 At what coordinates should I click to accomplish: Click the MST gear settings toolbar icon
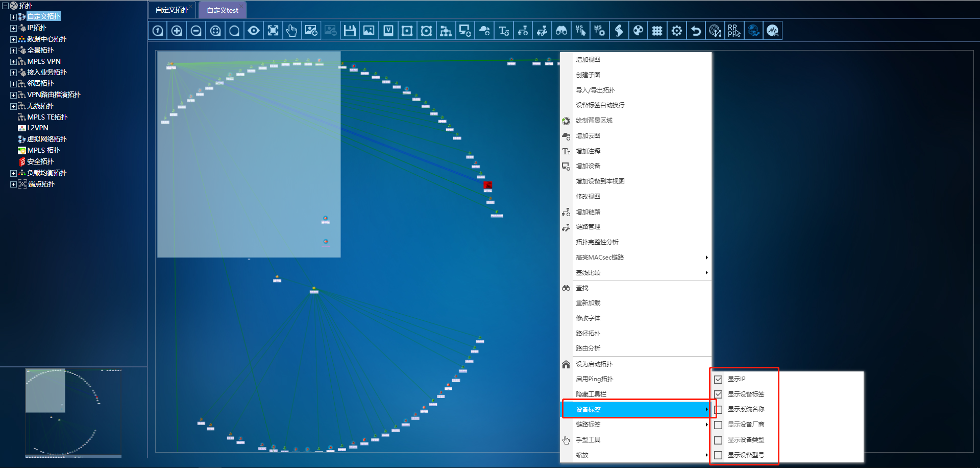coord(600,31)
